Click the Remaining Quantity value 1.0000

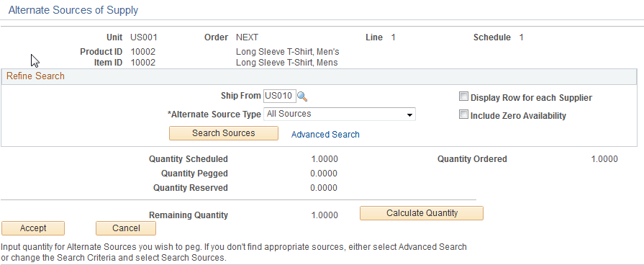click(325, 215)
